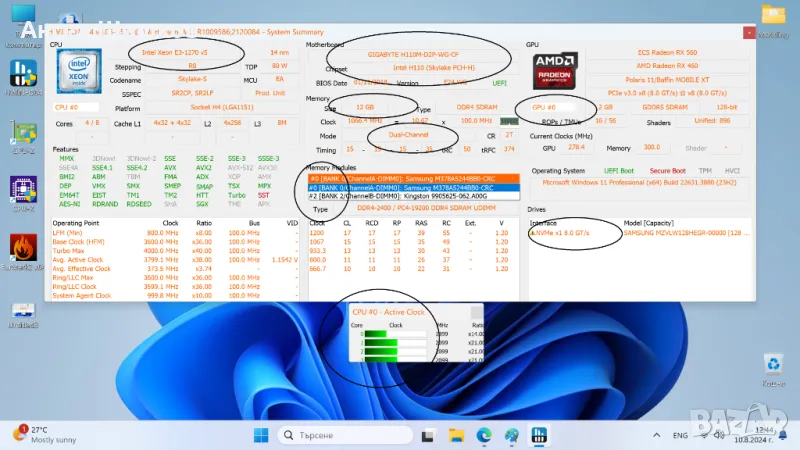The height and width of the screenshot is (450, 800).
Task: Expand the CPU #0 selector dropdown
Action: pos(78,106)
